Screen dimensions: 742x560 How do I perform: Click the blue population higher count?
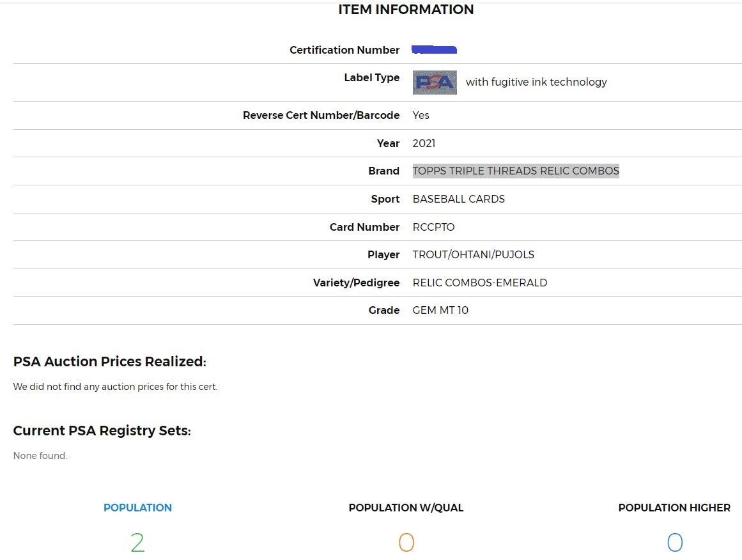(674, 543)
